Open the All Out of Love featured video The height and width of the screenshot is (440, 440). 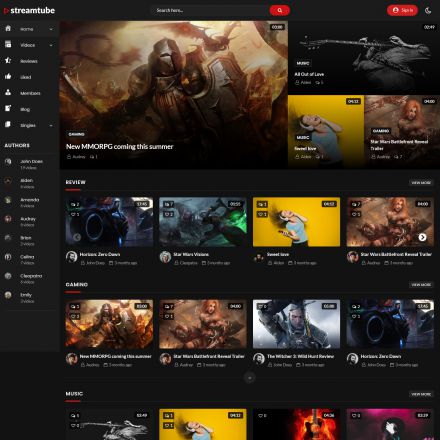point(364,58)
